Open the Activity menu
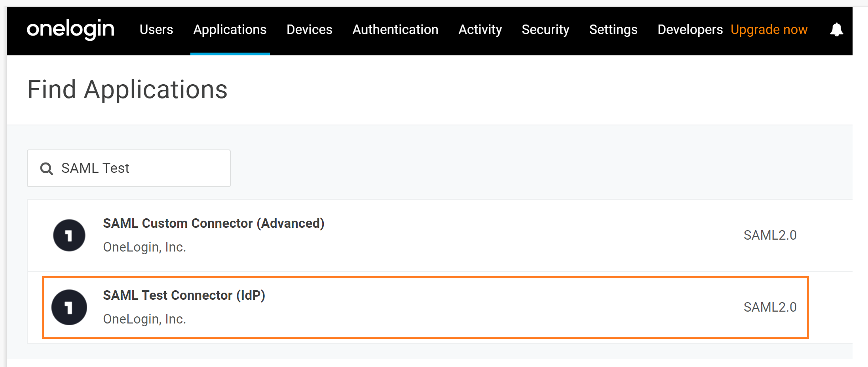The image size is (868, 367). tap(480, 30)
